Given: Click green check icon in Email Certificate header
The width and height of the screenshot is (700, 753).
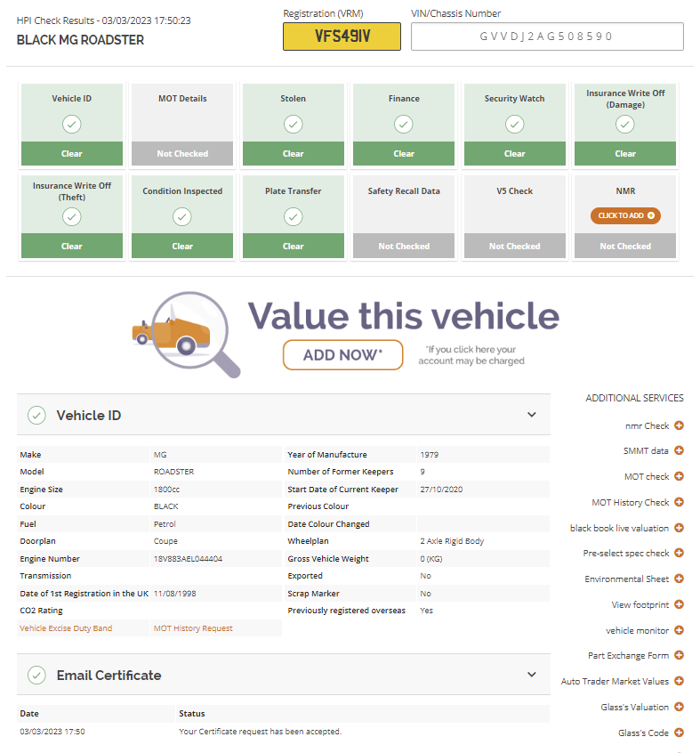Looking at the screenshot, I should point(37,676).
